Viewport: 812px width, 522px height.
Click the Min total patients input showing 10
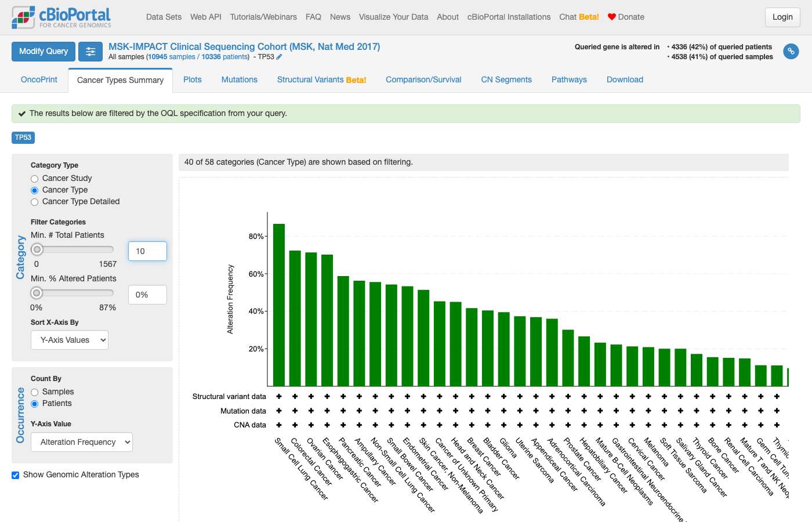(147, 251)
